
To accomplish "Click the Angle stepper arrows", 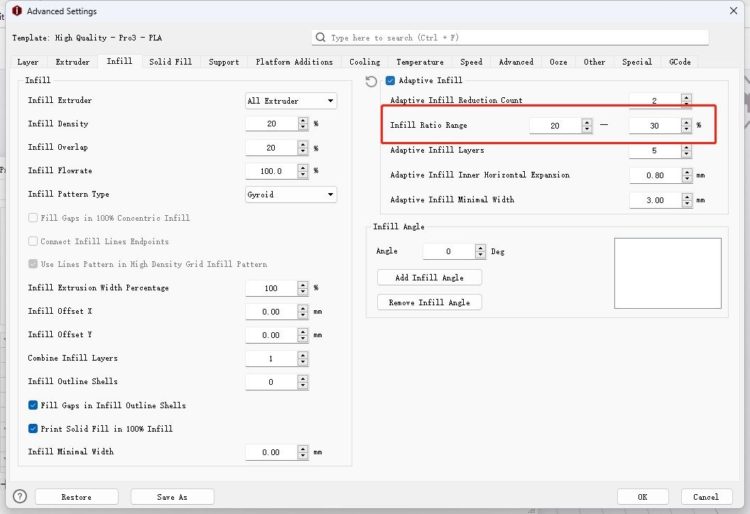I will (x=480, y=251).
